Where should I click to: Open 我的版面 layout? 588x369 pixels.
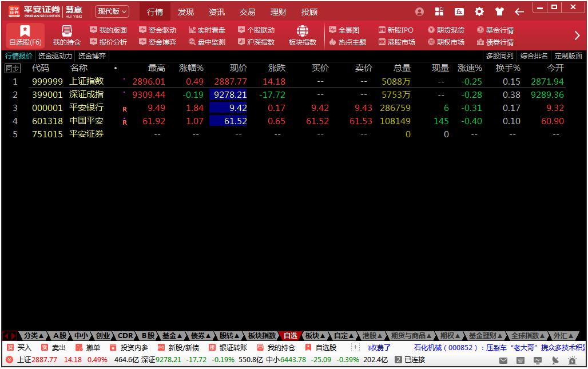click(x=108, y=30)
